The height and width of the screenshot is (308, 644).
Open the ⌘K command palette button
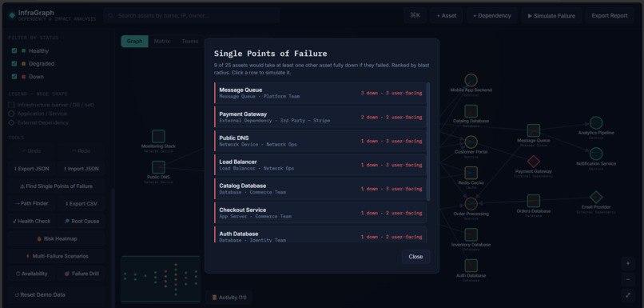coord(415,16)
